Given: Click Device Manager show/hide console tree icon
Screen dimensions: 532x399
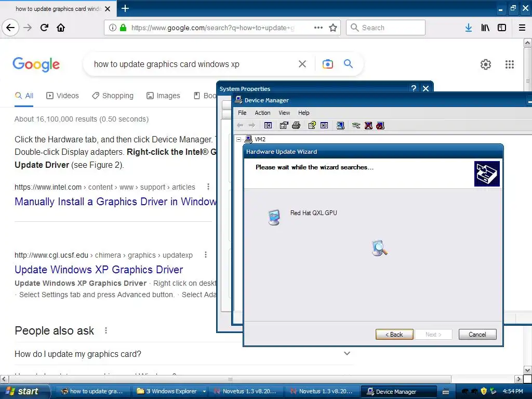Looking at the screenshot, I should [x=268, y=126].
